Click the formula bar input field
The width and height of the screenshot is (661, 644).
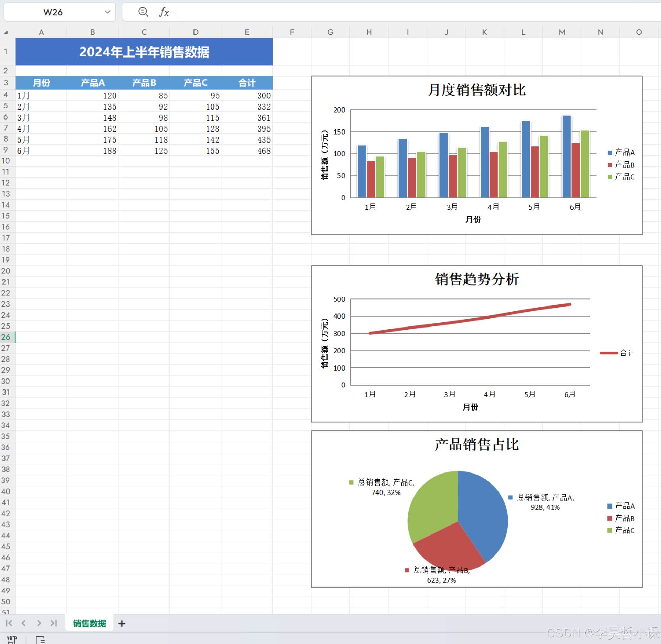[413, 12]
